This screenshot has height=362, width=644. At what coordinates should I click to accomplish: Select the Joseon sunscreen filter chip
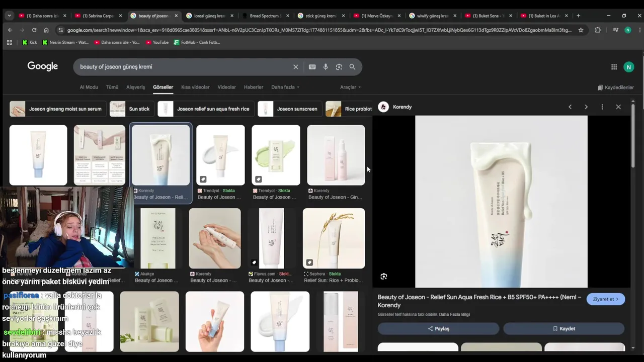289,109
